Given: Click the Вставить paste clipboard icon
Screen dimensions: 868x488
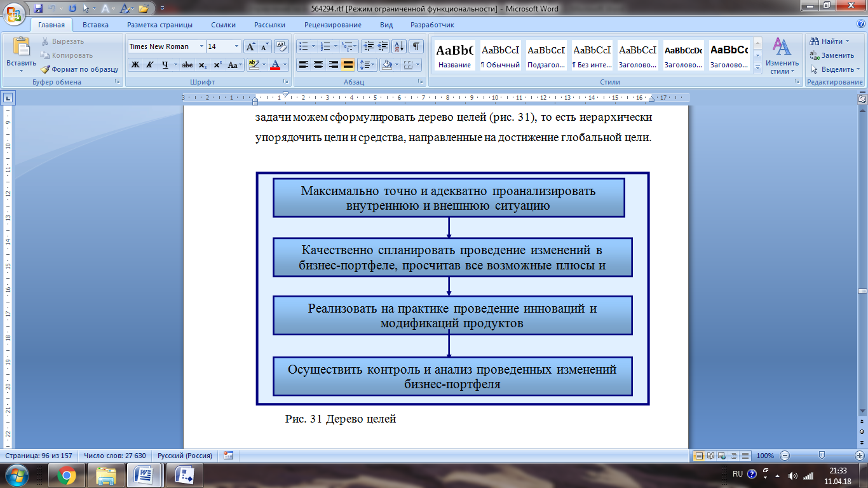Looking at the screenshot, I should click(22, 48).
